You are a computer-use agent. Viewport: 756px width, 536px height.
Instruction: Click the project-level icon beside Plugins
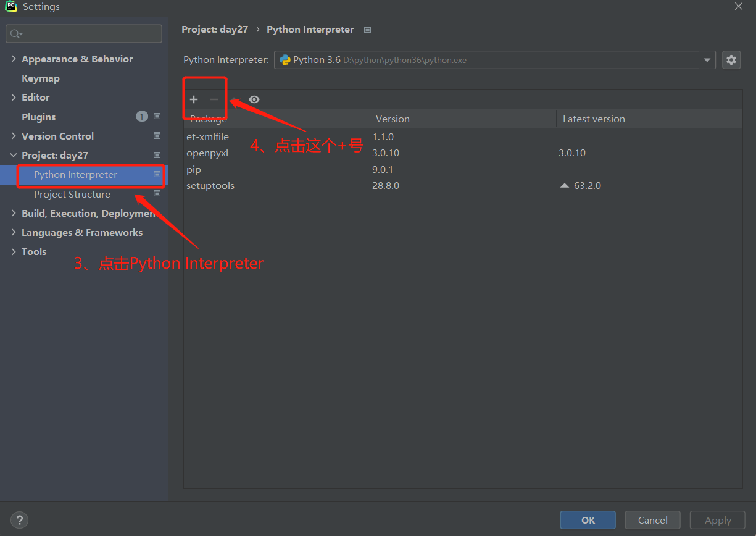tap(157, 117)
